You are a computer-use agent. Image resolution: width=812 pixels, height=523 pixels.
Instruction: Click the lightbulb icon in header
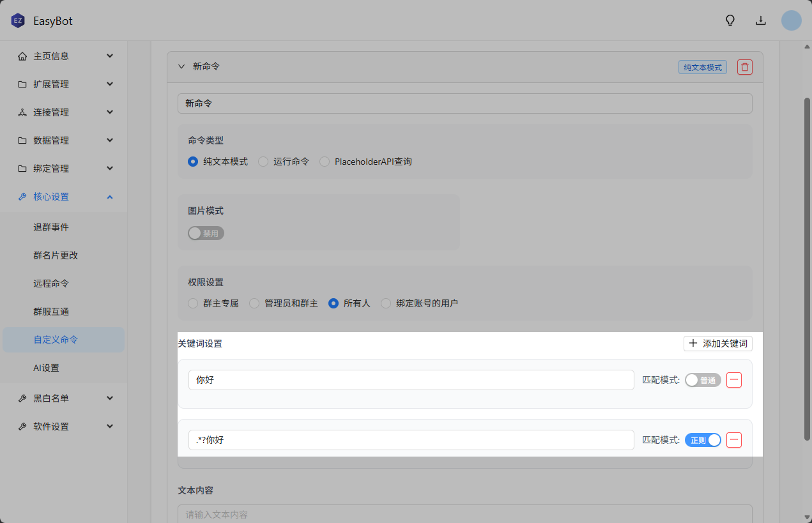coord(730,20)
